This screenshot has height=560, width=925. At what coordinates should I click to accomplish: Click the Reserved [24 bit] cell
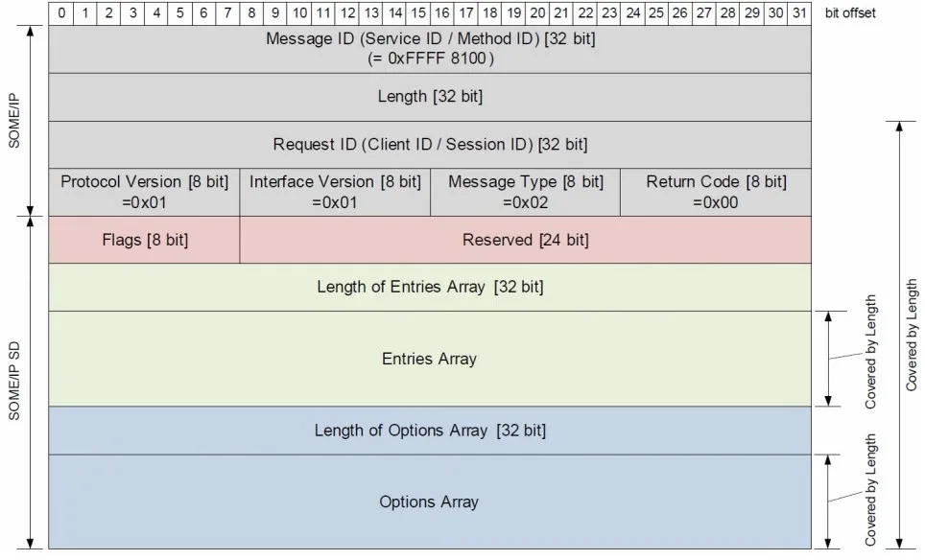[x=525, y=240]
